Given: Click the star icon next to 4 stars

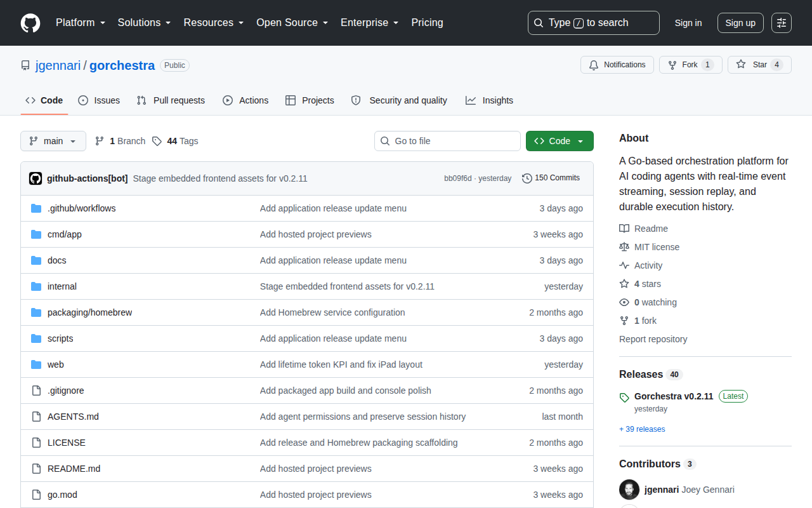Looking at the screenshot, I should 624,284.
